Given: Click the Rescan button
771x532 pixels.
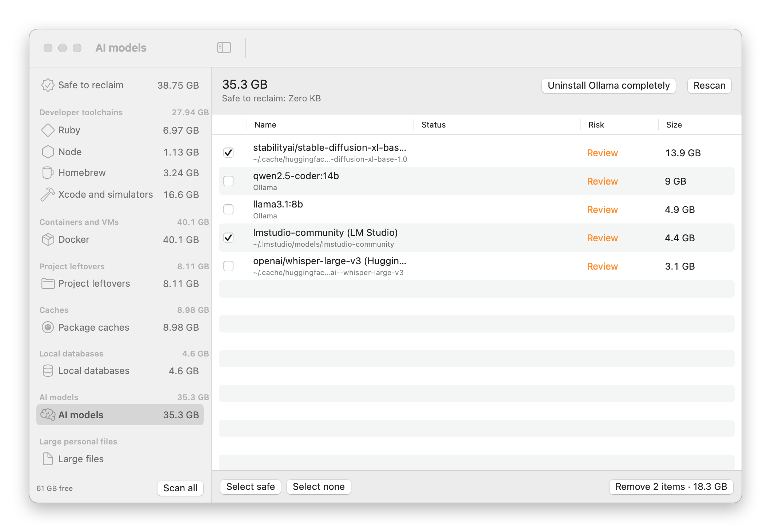Looking at the screenshot, I should coord(709,85).
